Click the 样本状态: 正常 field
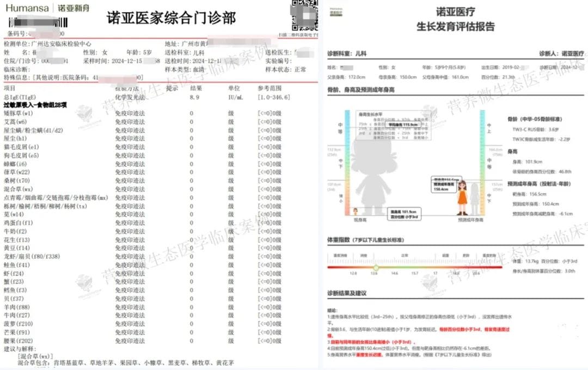 point(285,69)
